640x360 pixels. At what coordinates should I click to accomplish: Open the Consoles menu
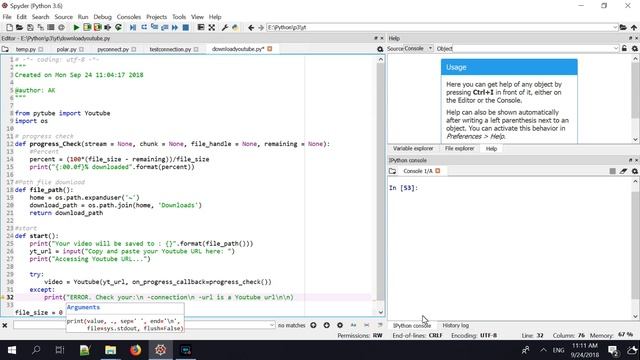pos(129,17)
